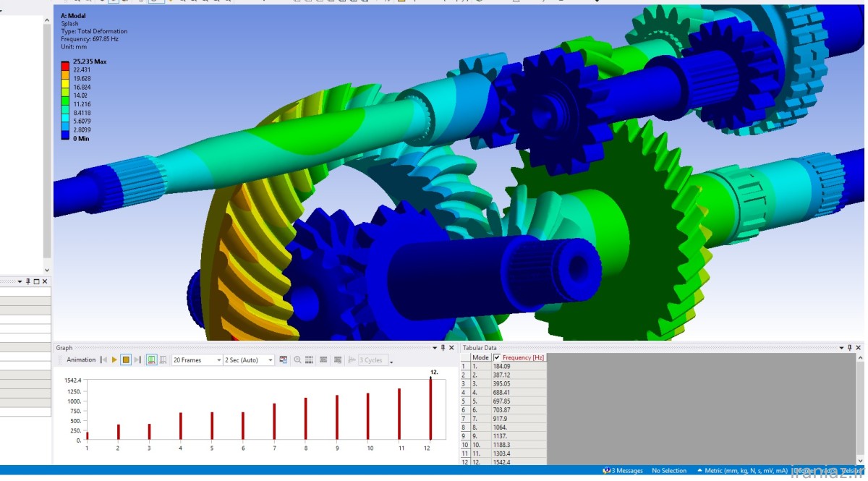
Task: Click mode 12 bar in frequency graph
Action: pos(430,409)
